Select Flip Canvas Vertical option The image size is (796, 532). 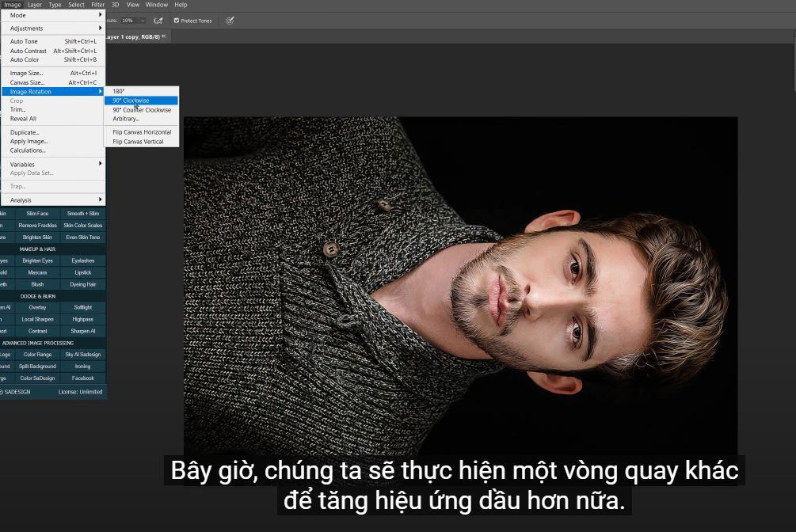click(x=138, y=142)
